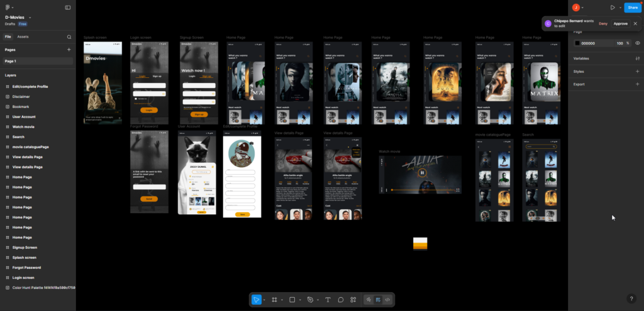Screen dimensions: 644x311
Task: Add a style with Styles plus
Action: click(638, 72)
